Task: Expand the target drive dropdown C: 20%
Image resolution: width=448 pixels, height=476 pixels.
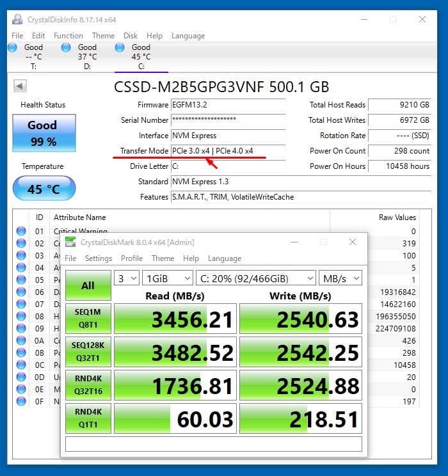Action: point(256,278)
